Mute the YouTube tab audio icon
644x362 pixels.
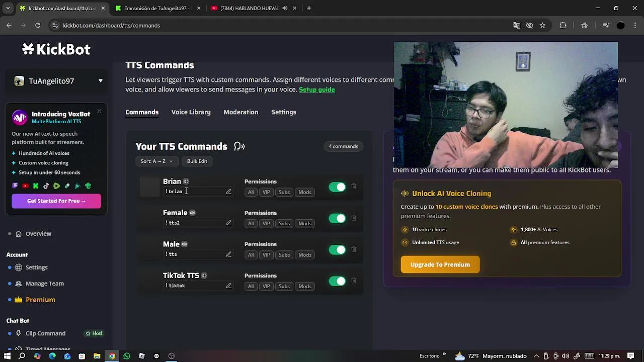(x=285, y=8)
